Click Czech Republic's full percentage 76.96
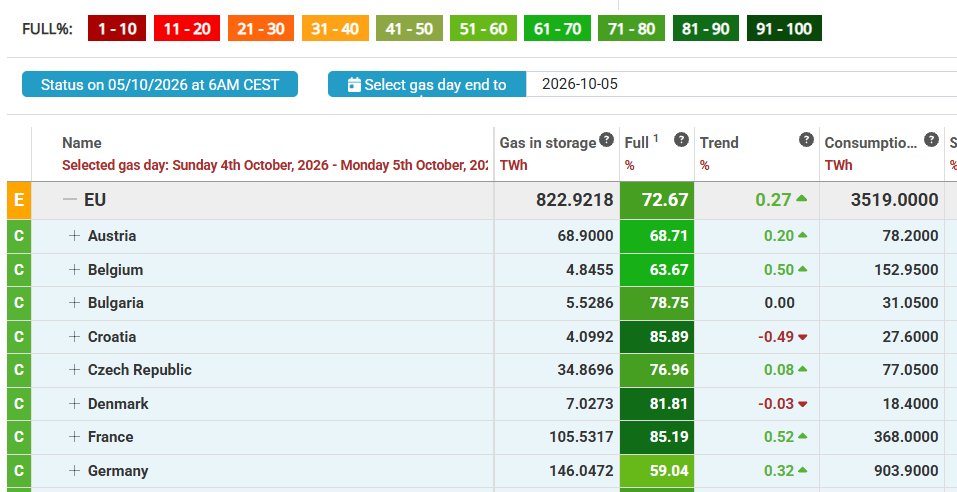Image resolution: width=957 pixels, height=492 pixels. pyautogui.click(x=669, y=370)
